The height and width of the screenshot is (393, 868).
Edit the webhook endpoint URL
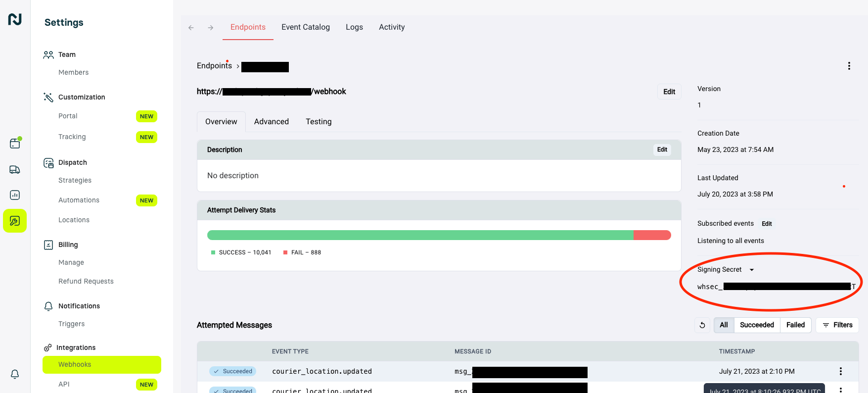pos(669,92)
